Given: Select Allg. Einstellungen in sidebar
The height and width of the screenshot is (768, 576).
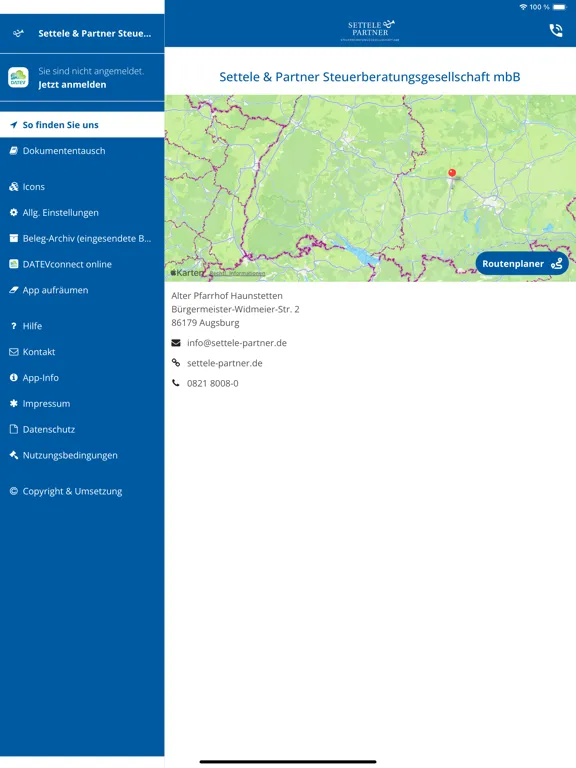Looking at the screenshot, I should (x=82, y=213).
